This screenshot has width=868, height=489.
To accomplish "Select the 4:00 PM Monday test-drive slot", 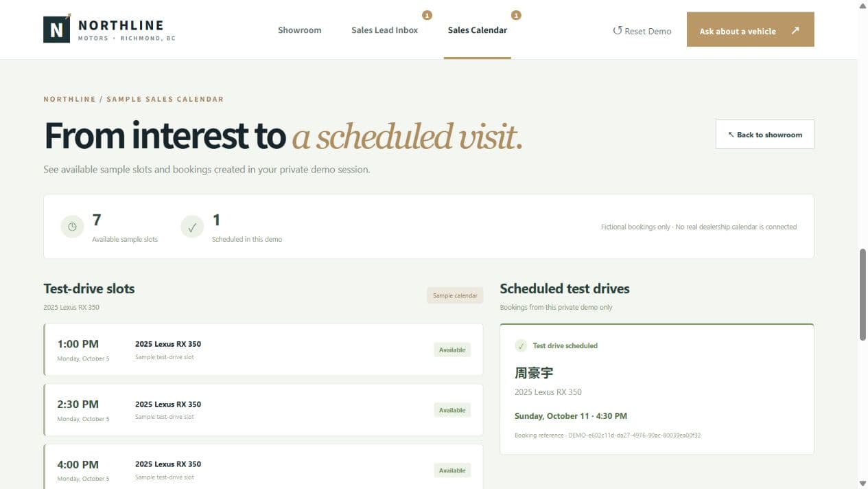I will click(x=263, y=467).
